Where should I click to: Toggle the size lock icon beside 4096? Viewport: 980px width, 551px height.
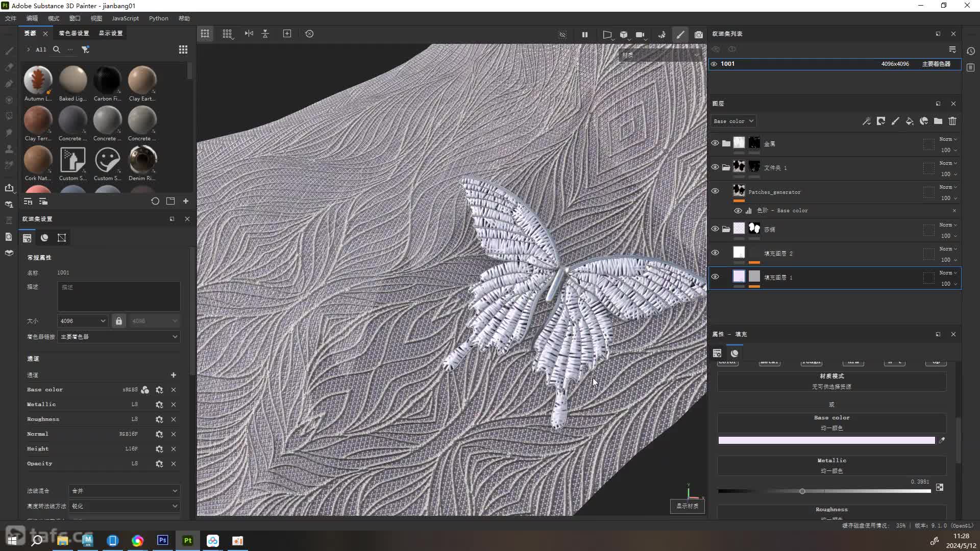coord(118,321)
